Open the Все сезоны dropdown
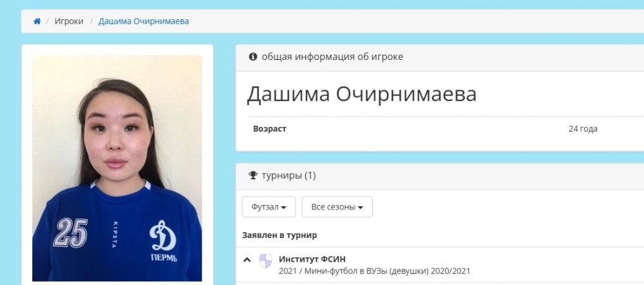The width and height of the screenshot is (644, 285). click(x=337, y=207)
